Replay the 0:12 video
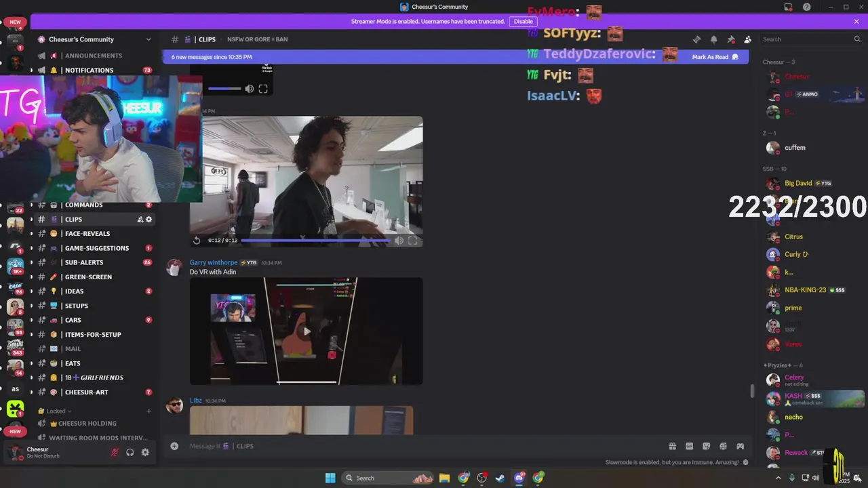Screen dimensions: 868x488 197,240
